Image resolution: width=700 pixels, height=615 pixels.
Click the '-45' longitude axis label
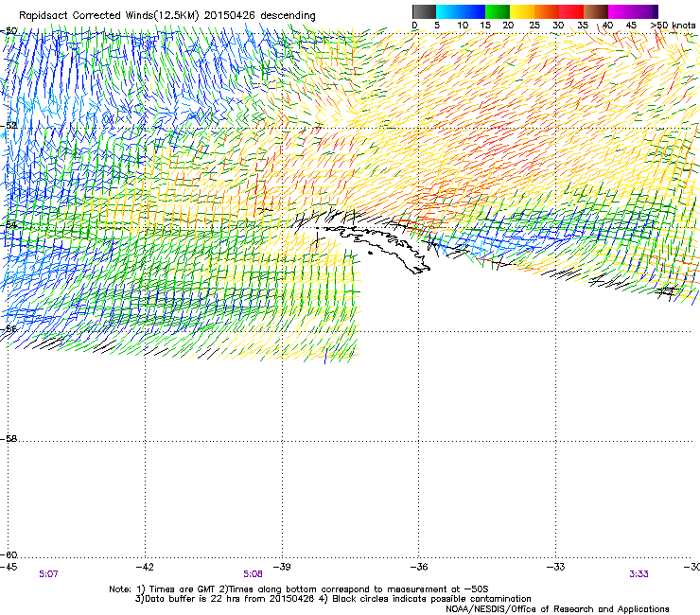pos(9,567)
